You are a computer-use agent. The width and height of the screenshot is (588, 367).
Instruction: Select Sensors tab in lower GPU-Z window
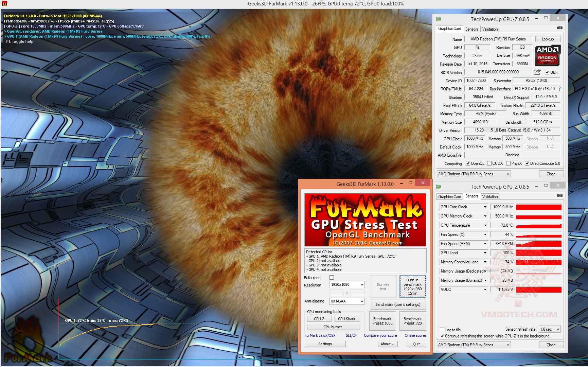[471, 196]
